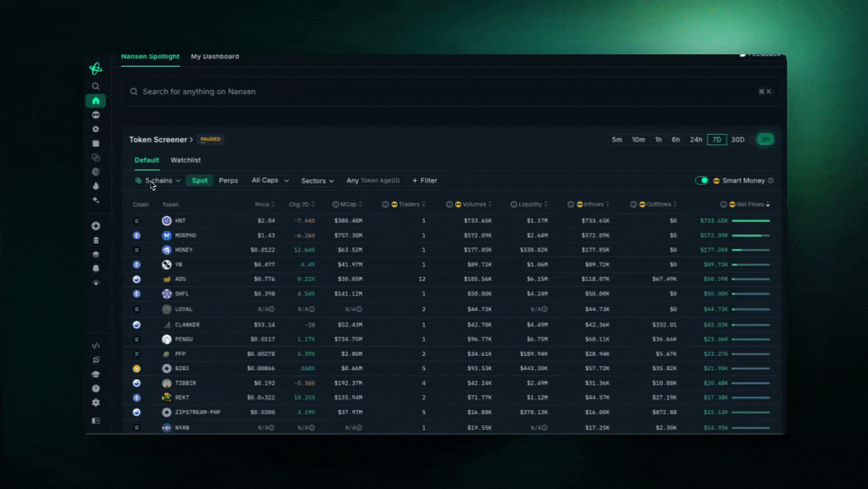Open the All Caps dropdown
Screen dimensions: 868x489
point(270,181)
